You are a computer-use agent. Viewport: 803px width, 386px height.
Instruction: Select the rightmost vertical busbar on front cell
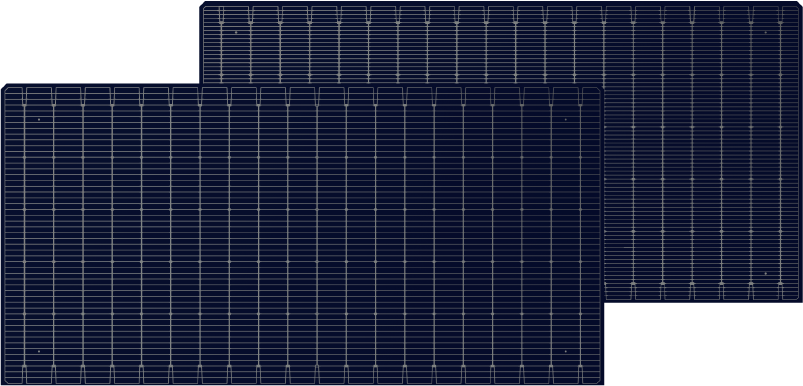[x=580, y=235]
